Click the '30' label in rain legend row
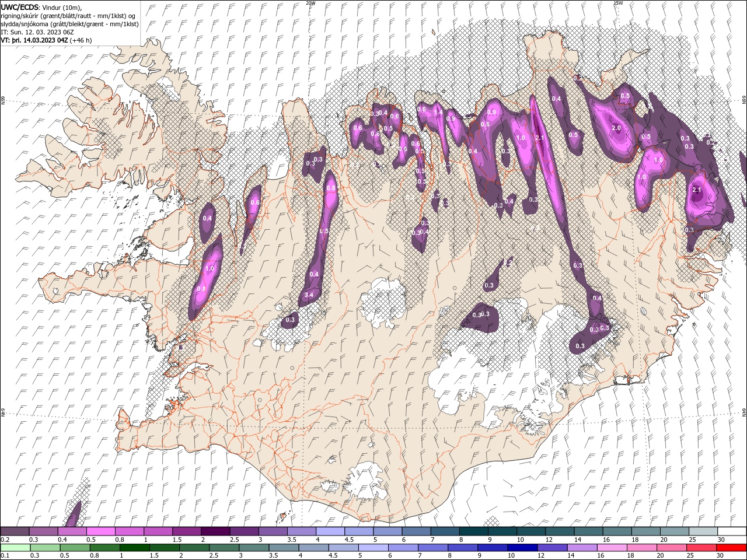Image resolution: width=747 pixels, height=560 pixels. (x=720, y=556)
